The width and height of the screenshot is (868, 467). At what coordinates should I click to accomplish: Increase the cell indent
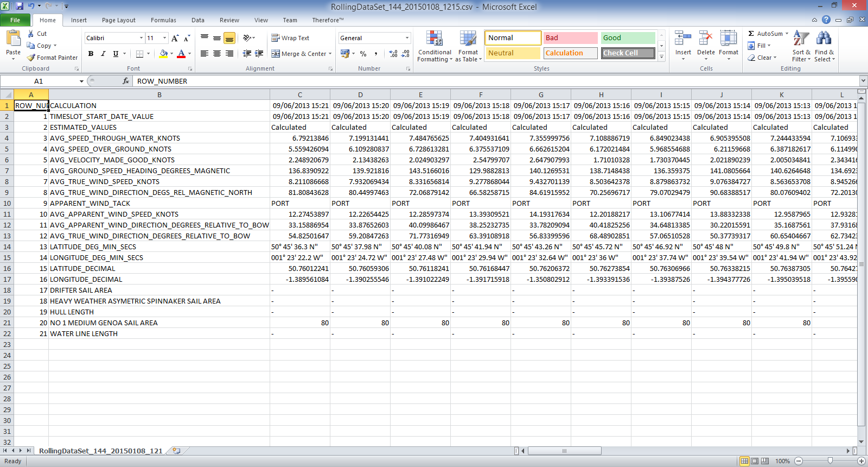(x=259, y=53)
